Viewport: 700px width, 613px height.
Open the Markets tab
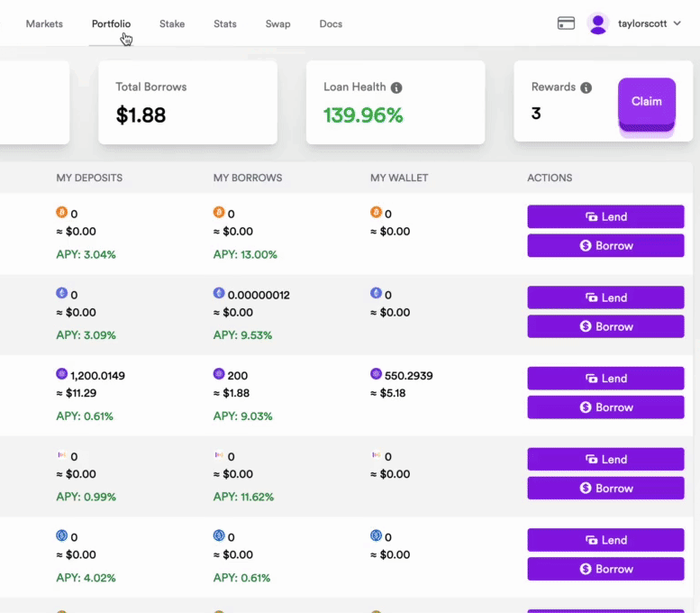[44, 23]
